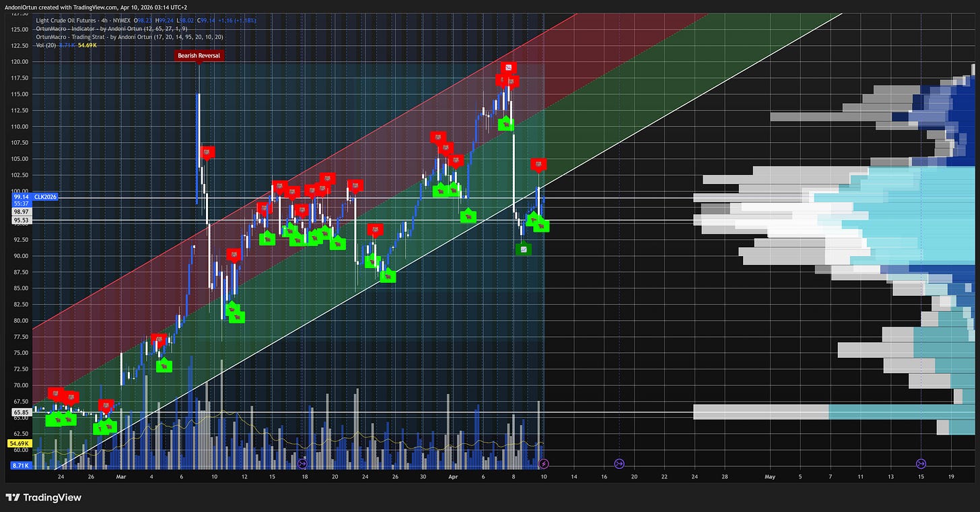Click the yellow 54.69K volume value readout
This screenshot has height=512, width=980.
tap(87, 45)
